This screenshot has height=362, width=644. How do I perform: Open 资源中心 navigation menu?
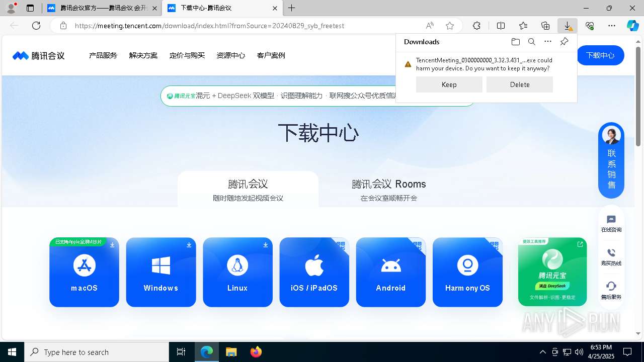(x=231, y=55)
